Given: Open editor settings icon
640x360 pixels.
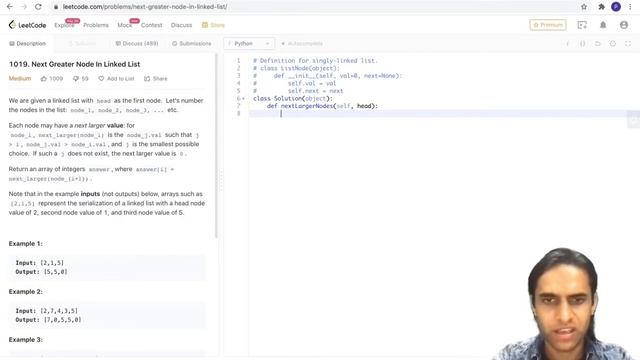Looking at the screenshot, I should pos(613,44).
